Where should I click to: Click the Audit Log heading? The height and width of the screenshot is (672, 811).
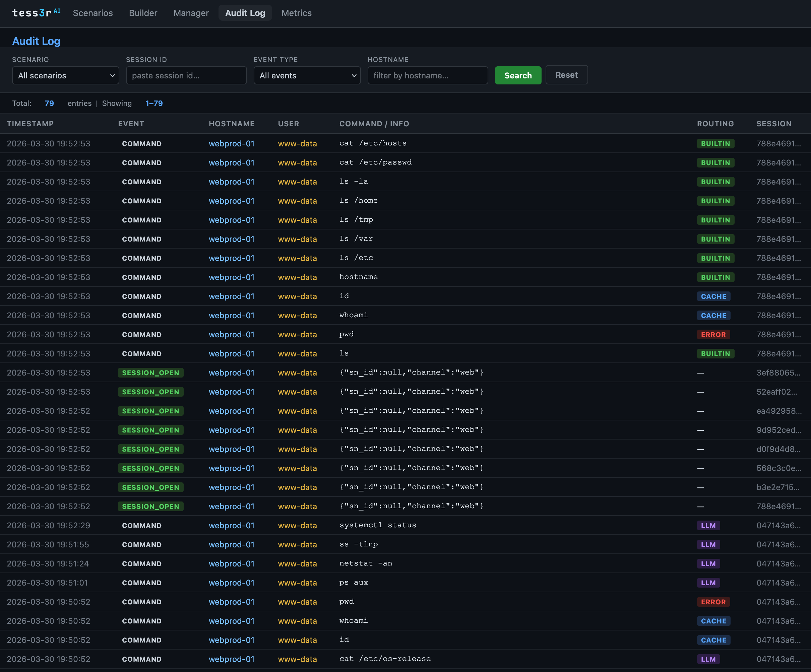[x=36, y=41]
